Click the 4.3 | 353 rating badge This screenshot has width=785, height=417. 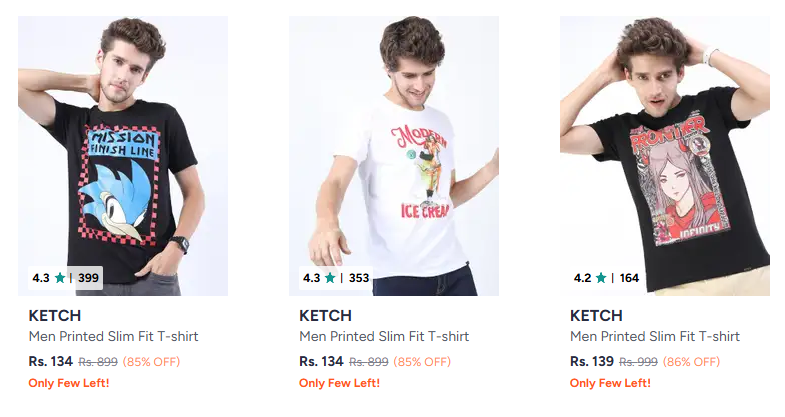336,278
